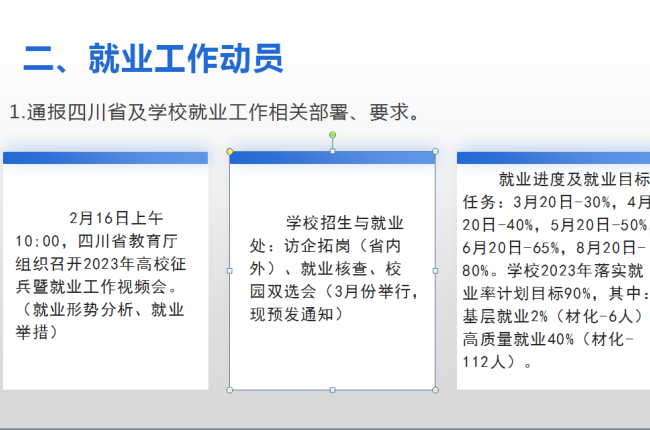Click the gray band at the slide bottom
This screenshot has height=430, width=650.
pyautogui.click(x=325, y=412)
